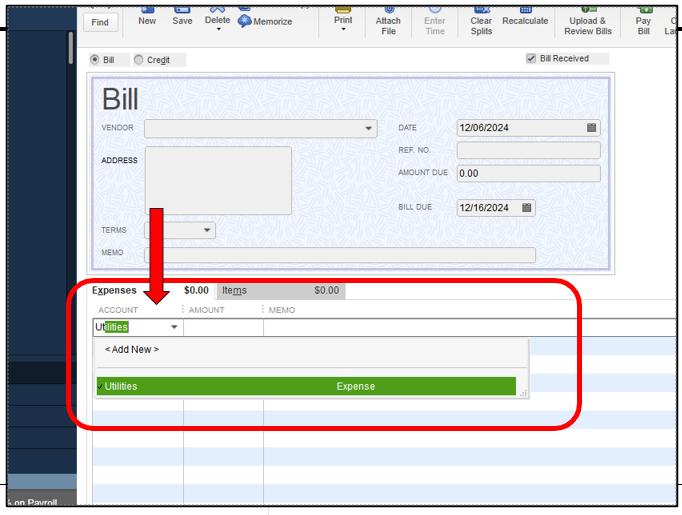Click the MEMO column header
This screenshot has width=682, height=515.
281,310
